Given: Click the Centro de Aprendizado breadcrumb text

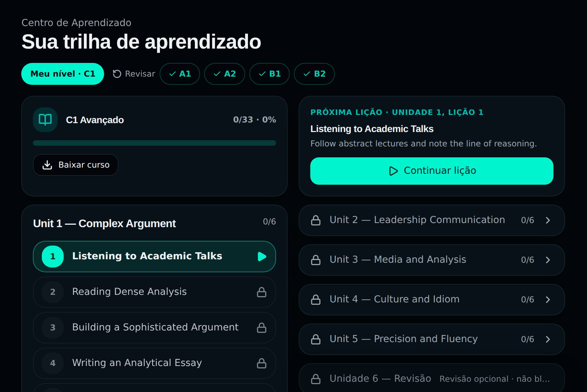Looking at the screenshot, I should coord(76,23).
